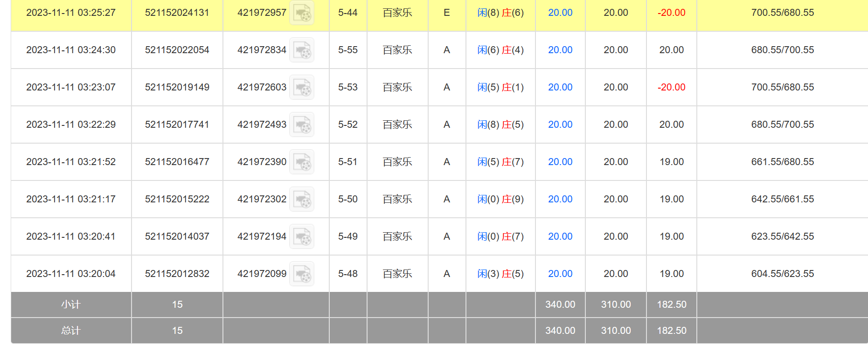Screen dimensions: 868x346
Task: Click balance 700.55/680.55 in 03:25:27 row
Action: point(783,13)
